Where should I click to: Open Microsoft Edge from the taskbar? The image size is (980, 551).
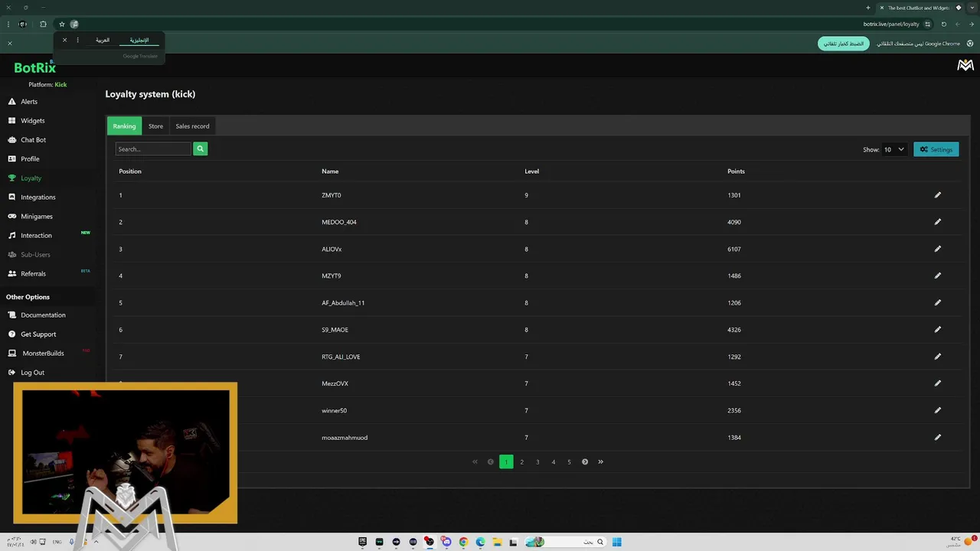pos(480,542)
